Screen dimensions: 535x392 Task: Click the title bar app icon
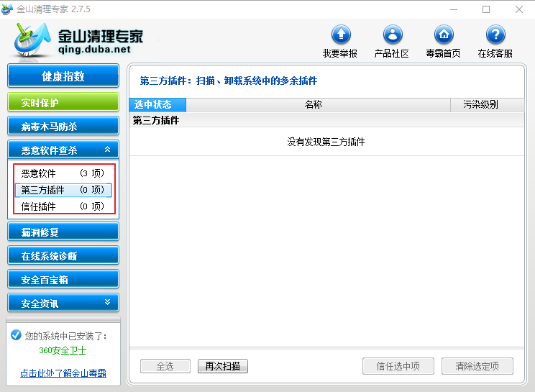[x=6, y=9]
